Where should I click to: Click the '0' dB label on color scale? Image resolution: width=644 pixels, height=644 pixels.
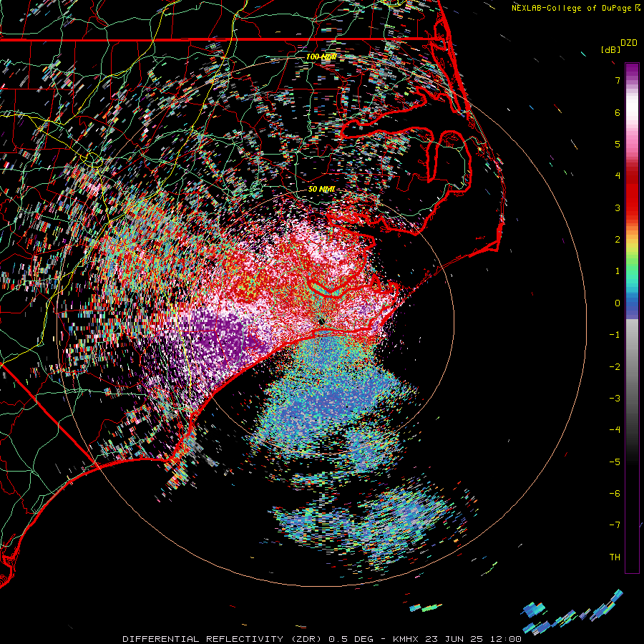618,303
